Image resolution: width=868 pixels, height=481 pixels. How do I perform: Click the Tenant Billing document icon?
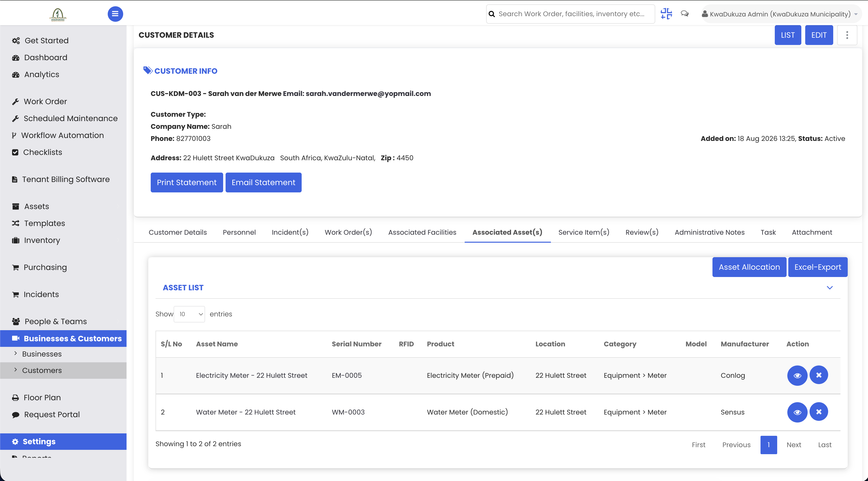tap(14, 179)
